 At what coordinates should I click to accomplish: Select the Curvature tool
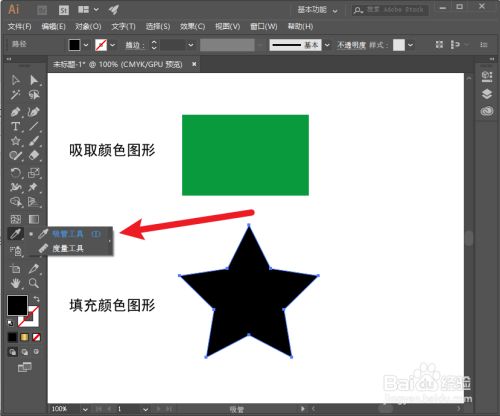coord(34,111)
